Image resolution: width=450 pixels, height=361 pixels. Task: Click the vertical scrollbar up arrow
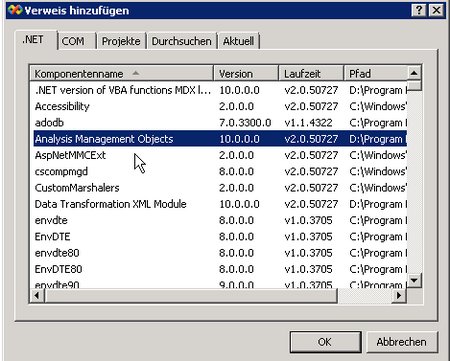414,73
